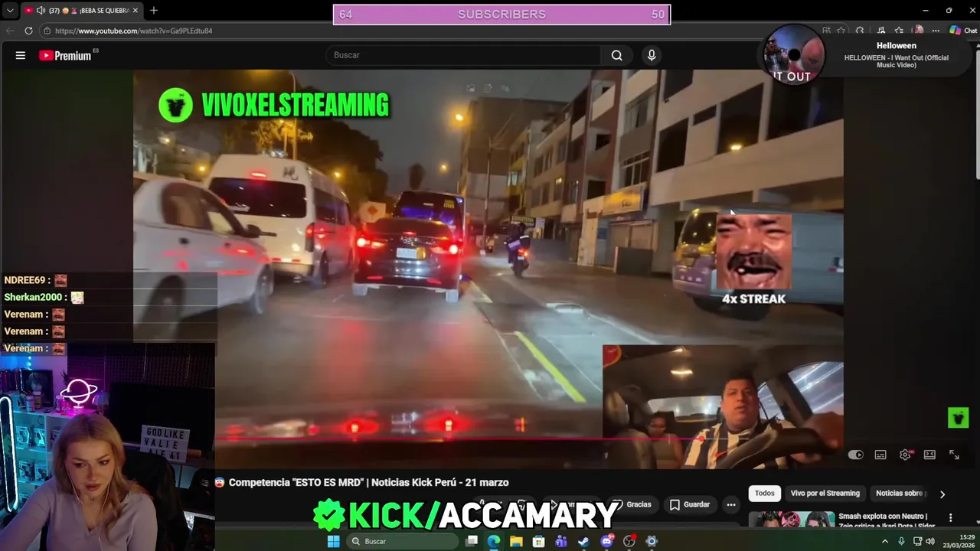Open File Explorer from taskbar

[x=516, y=541]
